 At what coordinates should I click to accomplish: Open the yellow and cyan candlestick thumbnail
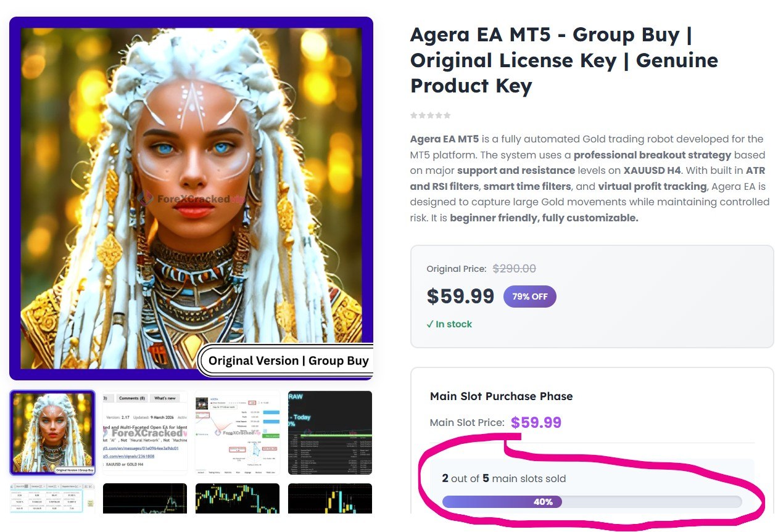click(238, 498)
